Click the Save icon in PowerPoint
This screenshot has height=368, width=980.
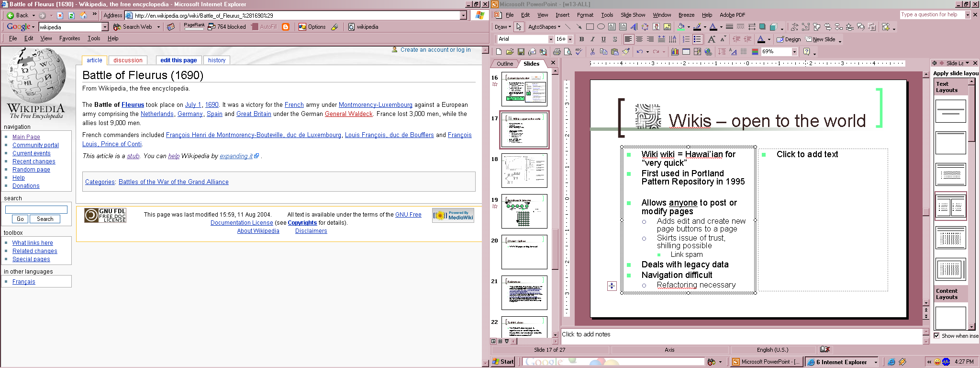pos(521,52)
